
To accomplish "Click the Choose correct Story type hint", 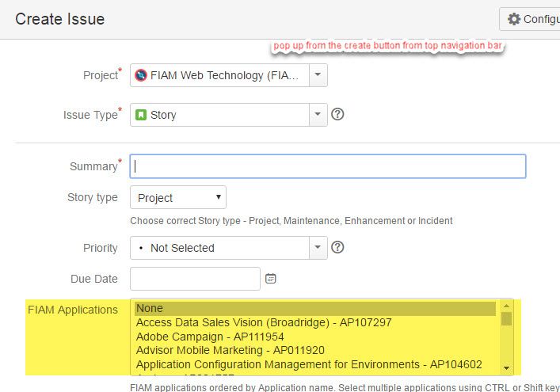I will tap(291, 221).
